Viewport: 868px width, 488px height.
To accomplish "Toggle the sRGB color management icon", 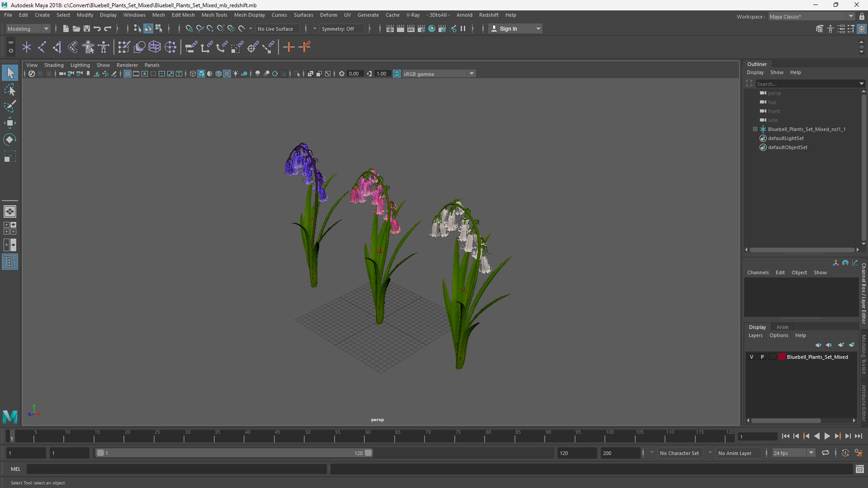I will (397, 74).
